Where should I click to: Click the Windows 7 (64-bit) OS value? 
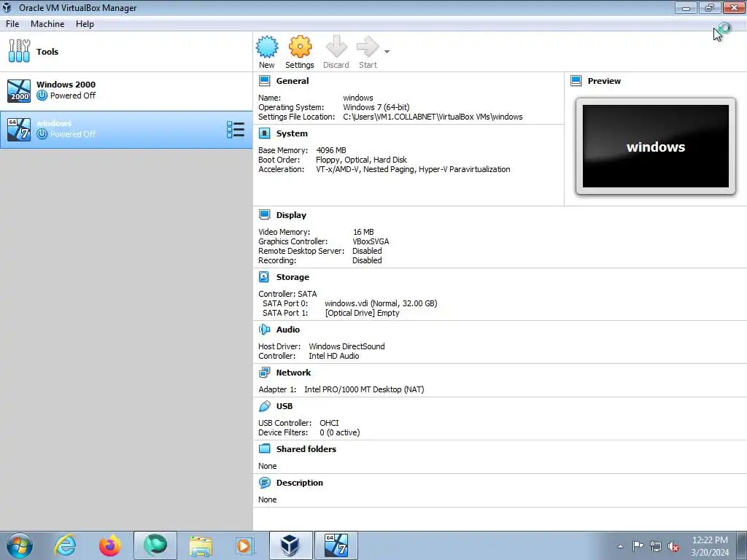(x=376, y=107)
